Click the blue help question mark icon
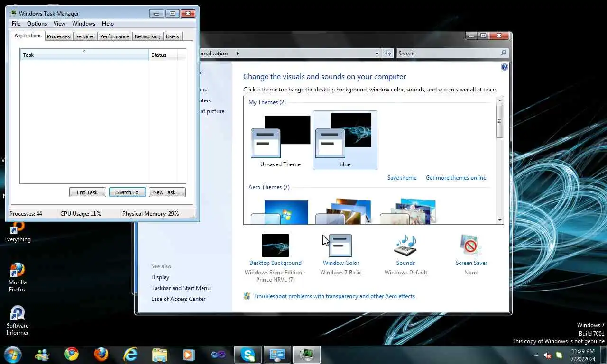Image resolution: width=607 pixels, height=364 pixels. [504, 67]
